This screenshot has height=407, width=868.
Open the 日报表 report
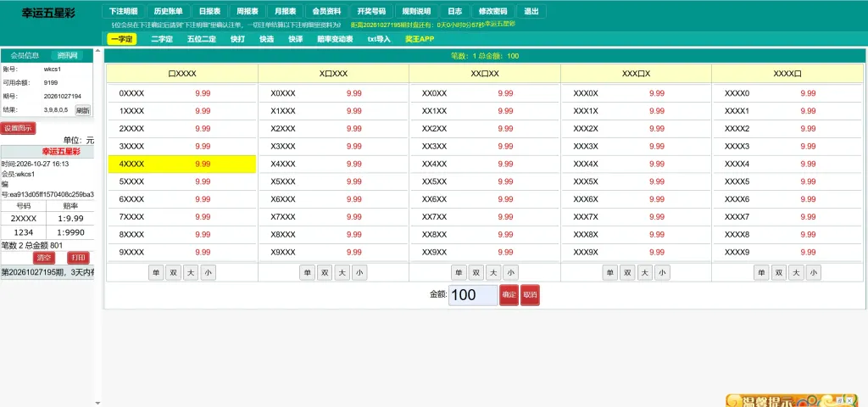(x=210, y=12)
